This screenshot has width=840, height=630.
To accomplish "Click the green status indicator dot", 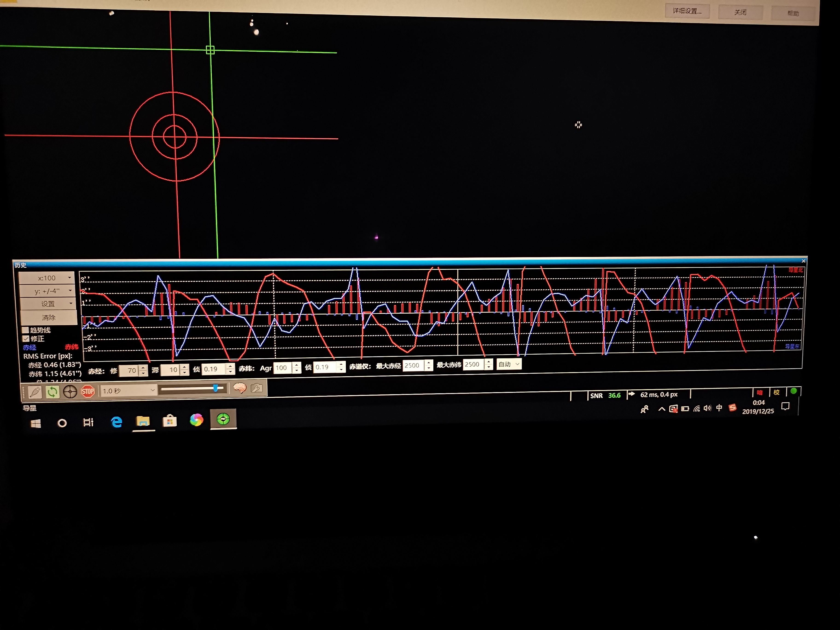I will 793,391.
